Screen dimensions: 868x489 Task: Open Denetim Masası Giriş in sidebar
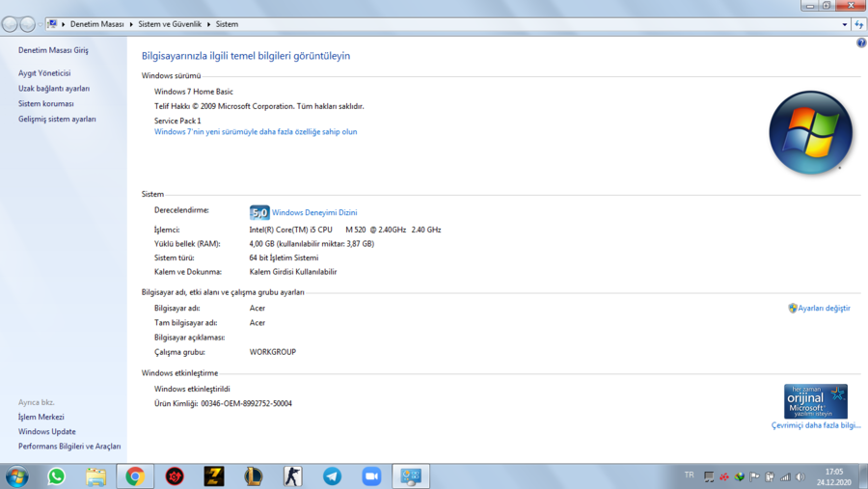tap(53, 50)
